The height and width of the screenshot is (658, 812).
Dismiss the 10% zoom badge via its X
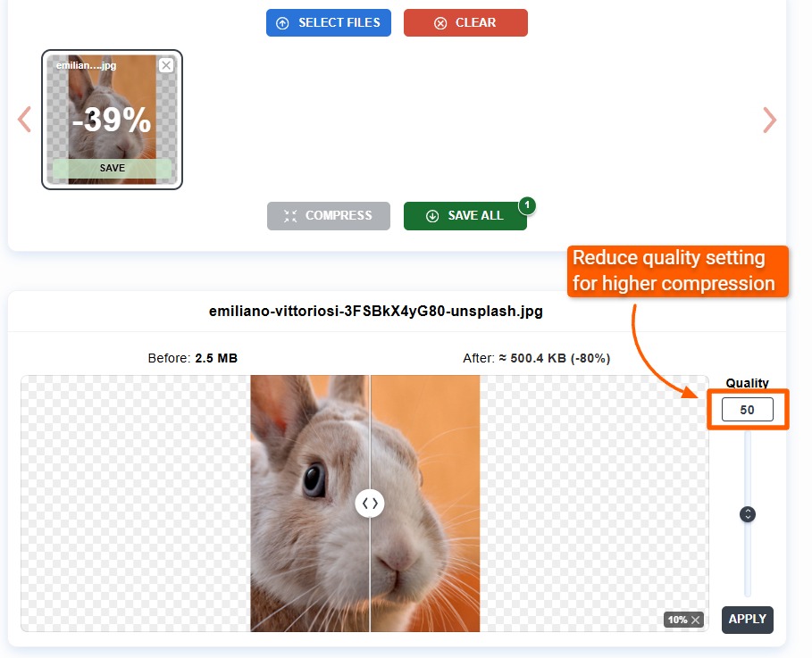pos(694,619)
